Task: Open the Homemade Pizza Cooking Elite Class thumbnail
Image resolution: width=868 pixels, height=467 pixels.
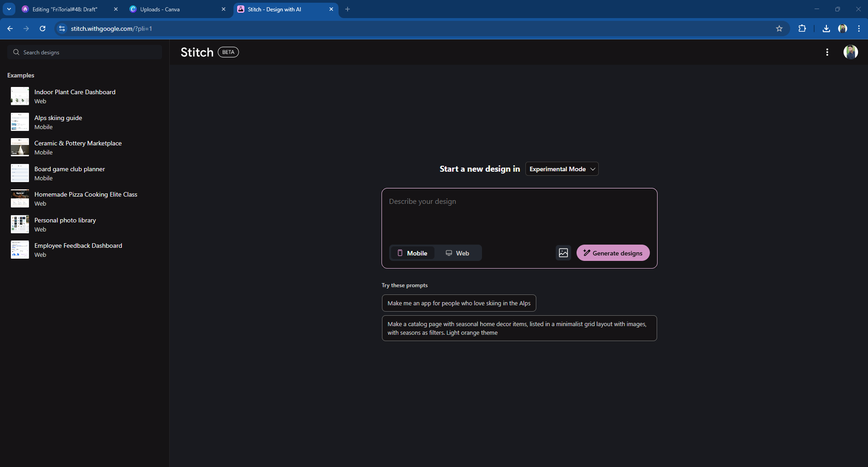Action: [20, 198]
